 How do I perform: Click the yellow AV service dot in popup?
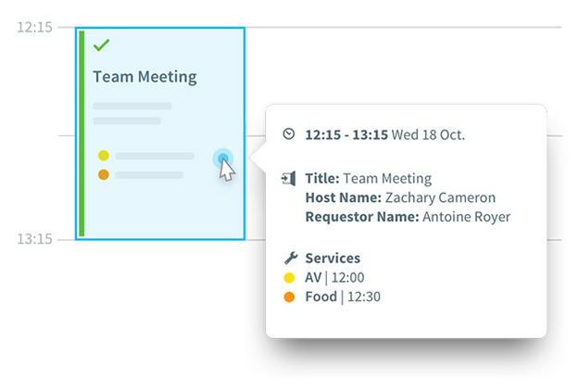tap(289, 277)
